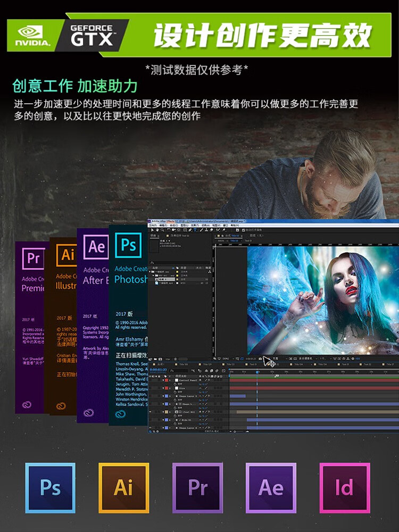Select the Shape Layer 3 row name
The image size is (399, 532).
click(x=188, y=396)
